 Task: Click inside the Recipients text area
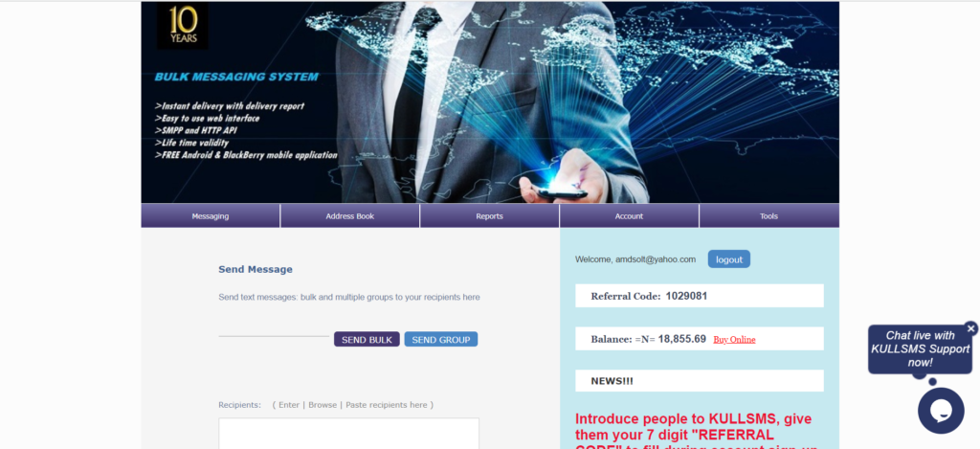(x=348, y=434)
